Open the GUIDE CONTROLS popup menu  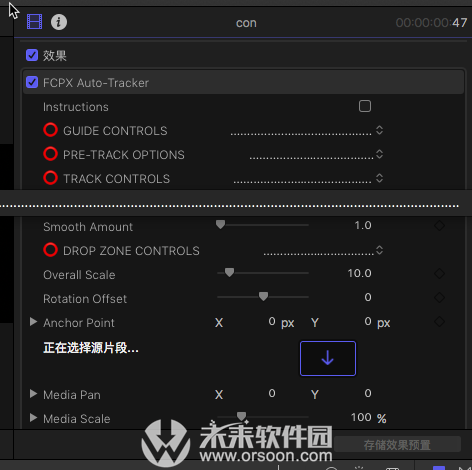307,130
